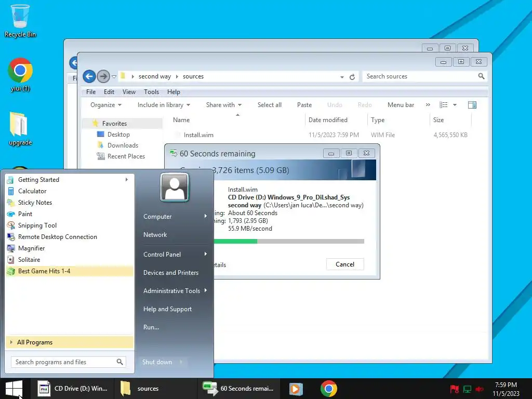Image resolution: width=532 pixels, height=399 pixels.
Task: Open Computer in Start menu
Action: [175, 217]
